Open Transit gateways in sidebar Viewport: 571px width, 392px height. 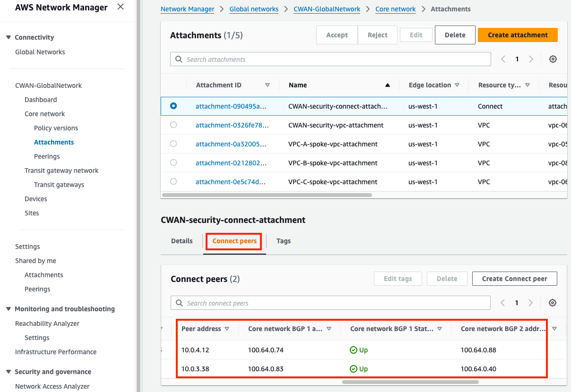click(x=59, y=185)
